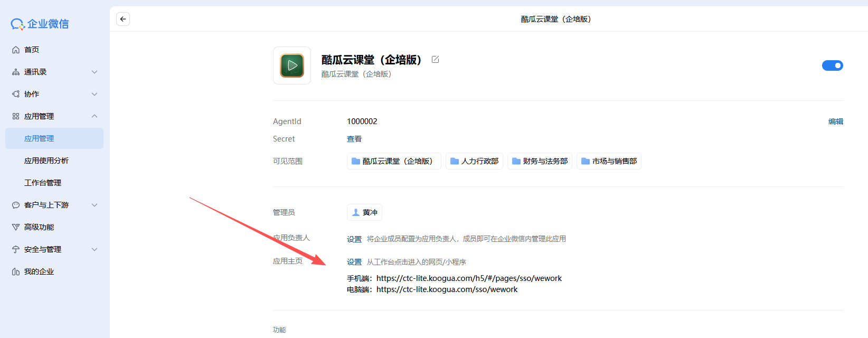Click 设置 link for 应用负责人

(354, 239)
